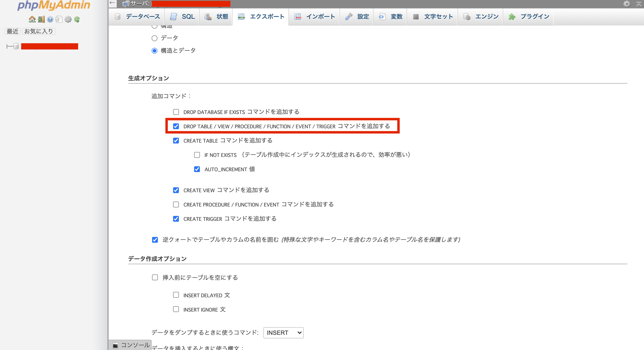Click the SQL document copy icon in sidebar
644x350 pixels.
59,19
